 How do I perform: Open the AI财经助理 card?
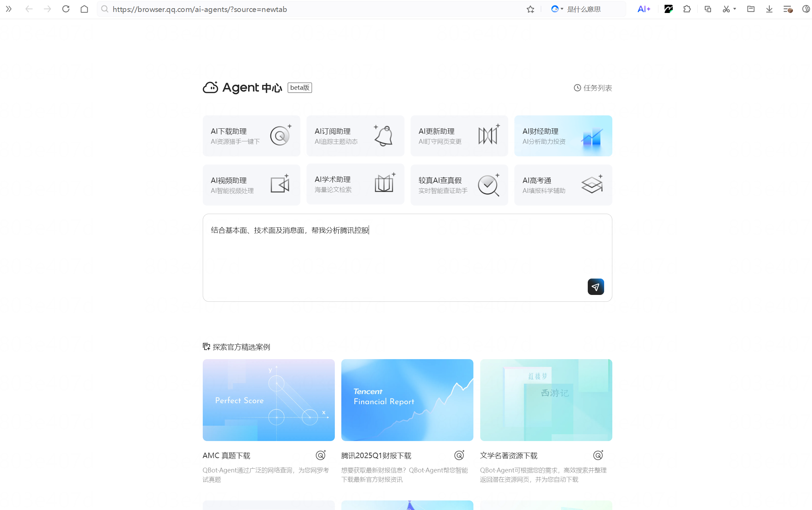click(x=563, y=136)
